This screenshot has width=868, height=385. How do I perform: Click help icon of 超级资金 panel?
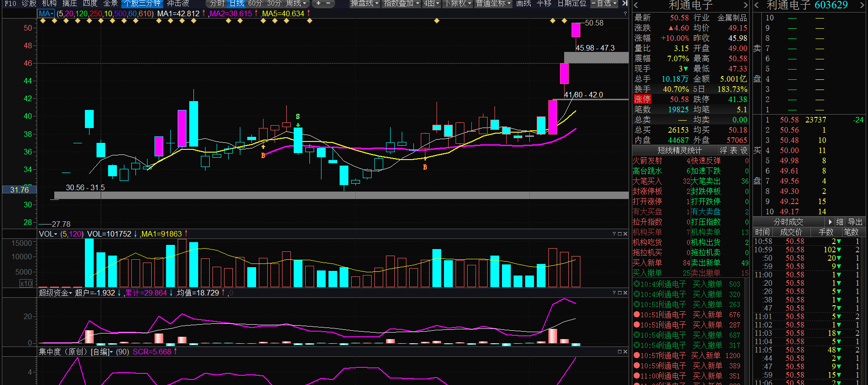coord(614,293)
